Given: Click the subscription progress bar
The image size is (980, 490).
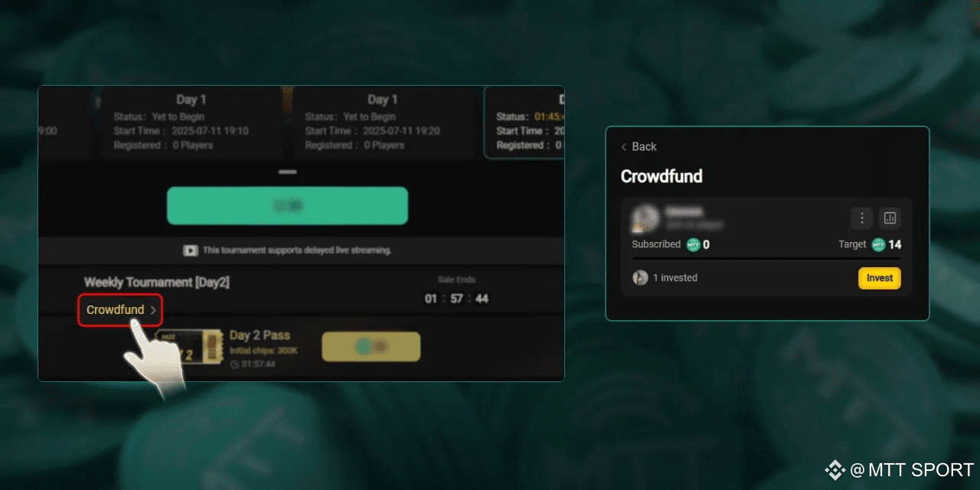Looking at the screenshot, I should point(766,260).
